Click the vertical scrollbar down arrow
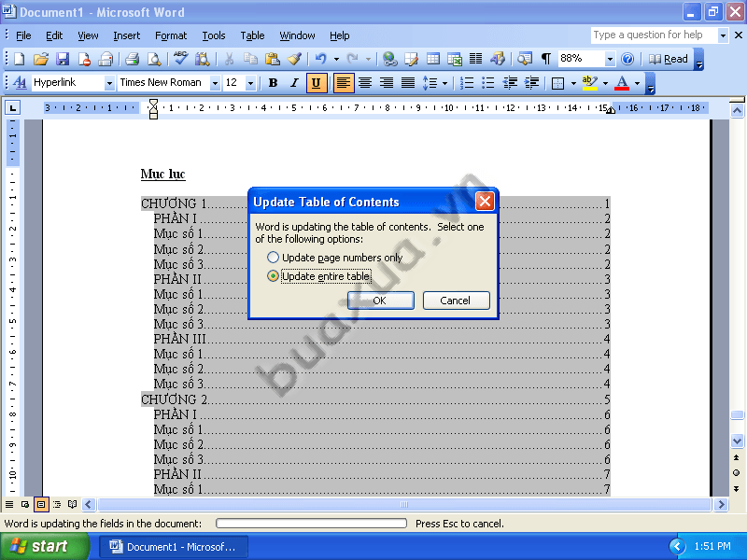This screenshot has width=747, height=560. coord(737,441)
